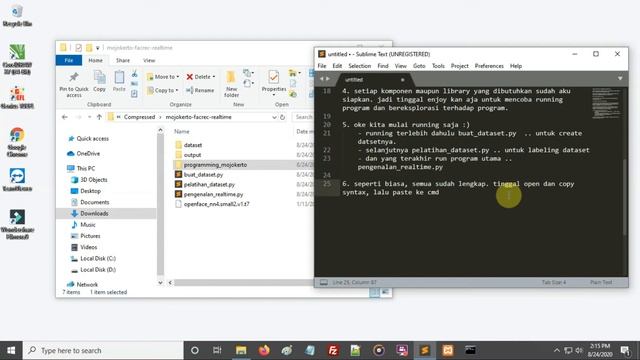Select OneDrive in navigation pane

(x=88, y=153)
